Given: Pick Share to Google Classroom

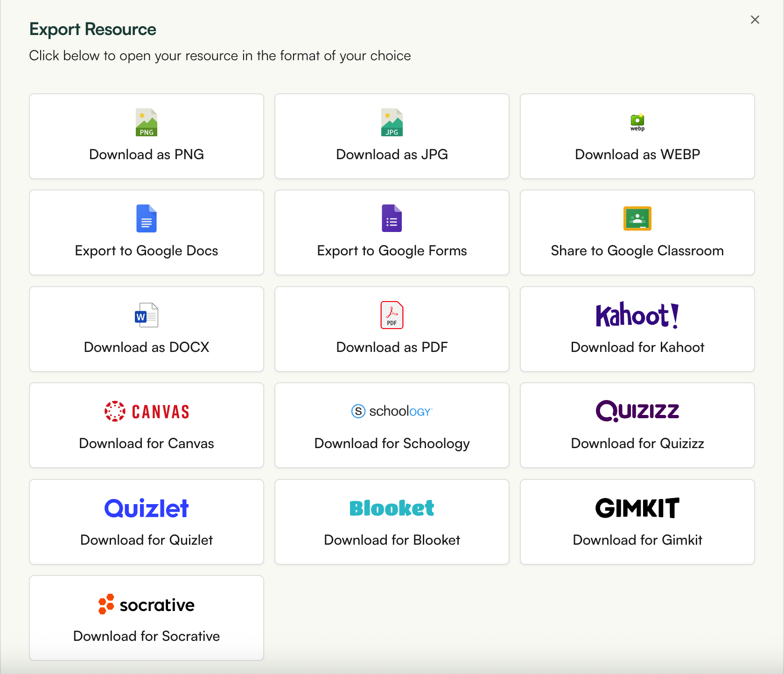Looking at the screenshot, I should click(637, 232).
